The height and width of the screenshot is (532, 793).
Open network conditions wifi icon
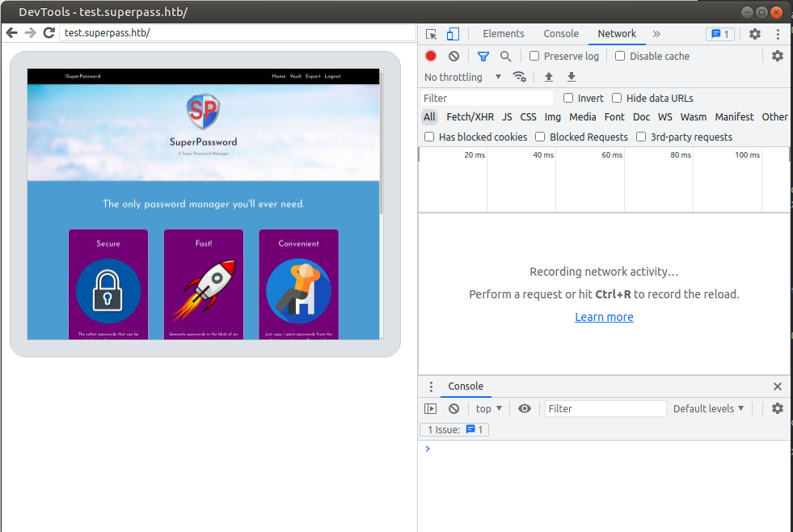[x=520, y=77]
